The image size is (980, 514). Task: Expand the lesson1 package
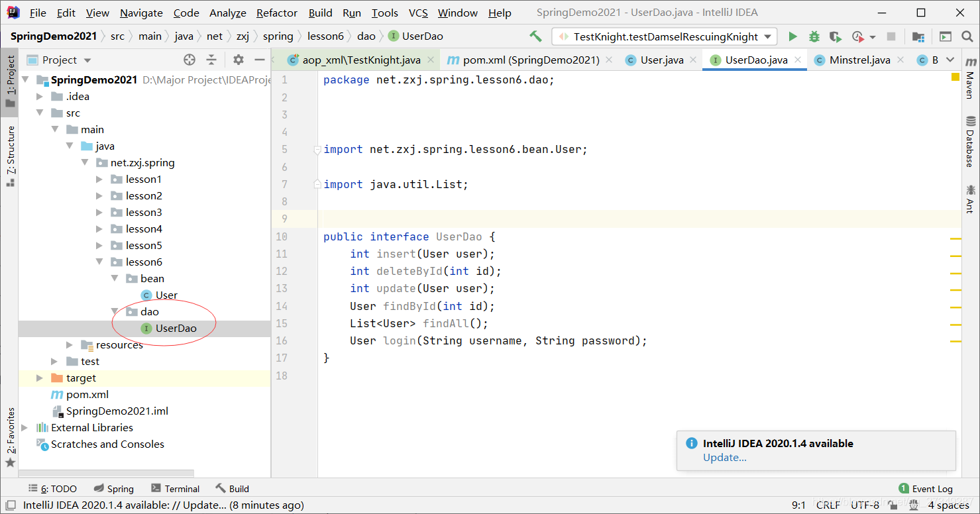coord(99,180)
